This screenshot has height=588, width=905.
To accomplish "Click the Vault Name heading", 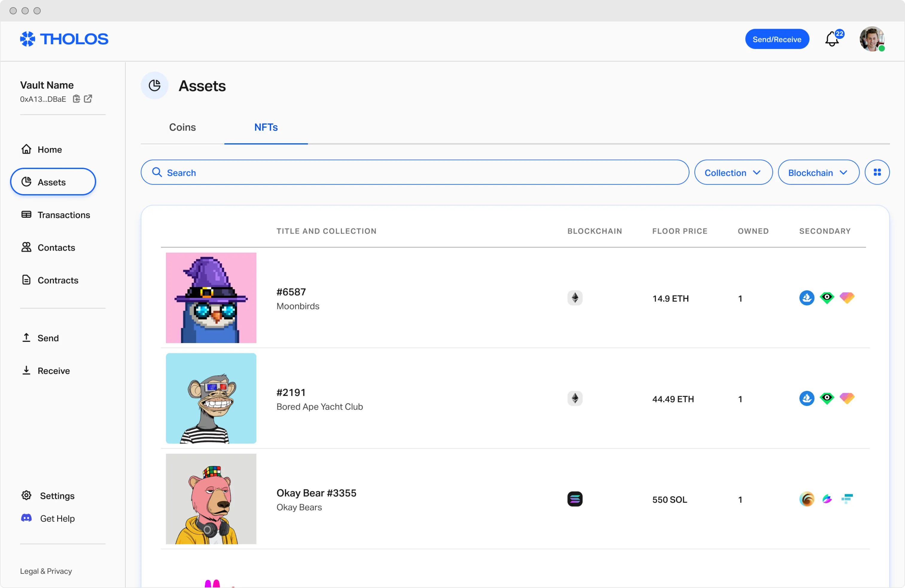I will tap(47, 85).
